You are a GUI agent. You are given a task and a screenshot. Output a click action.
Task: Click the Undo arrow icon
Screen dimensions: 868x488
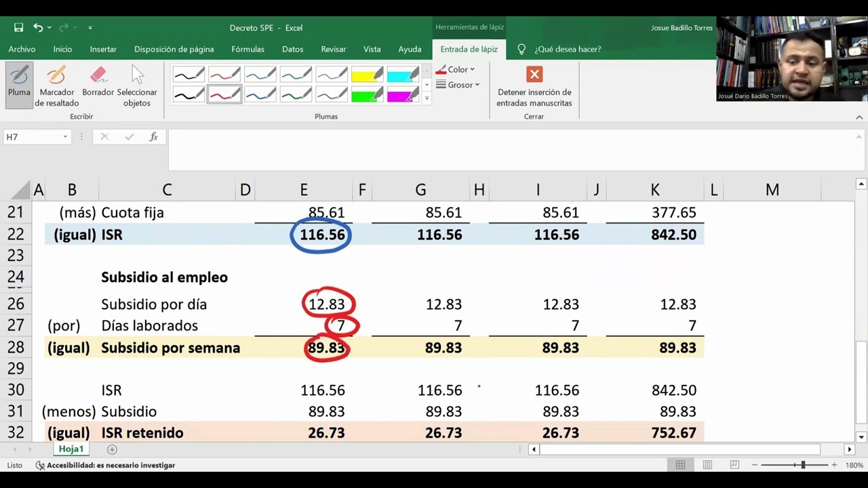(x=38, y=28)
